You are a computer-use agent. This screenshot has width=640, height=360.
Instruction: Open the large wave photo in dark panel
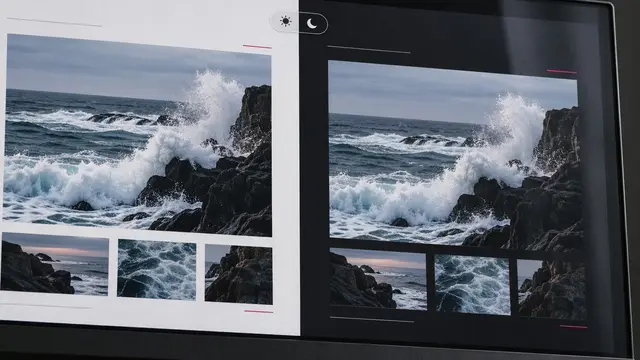455,155
